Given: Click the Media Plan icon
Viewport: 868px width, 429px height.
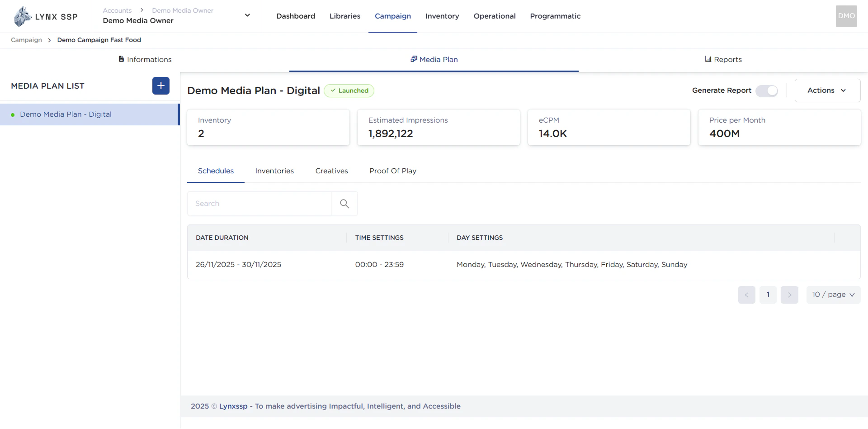Looking at the screenshot, I should coord(414,59).
